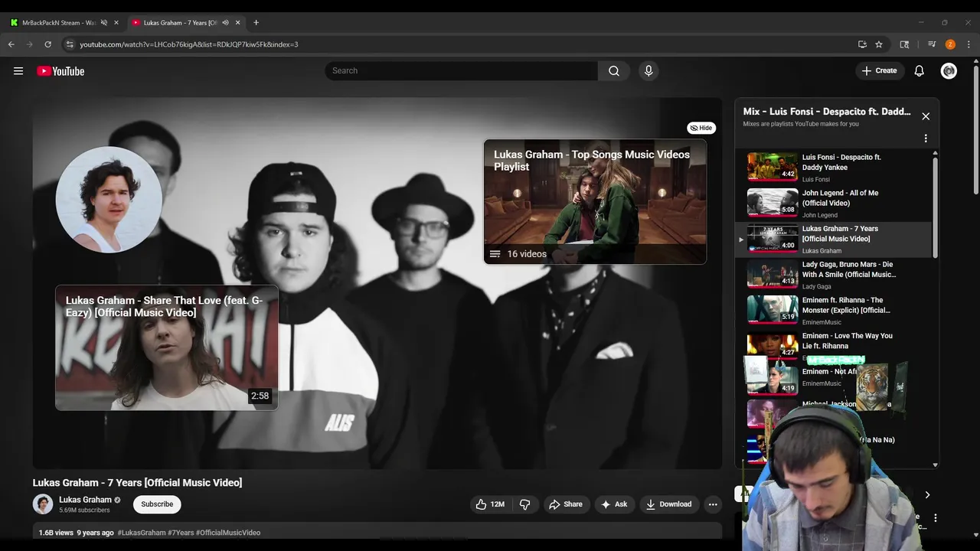Select Lukas Graham 7 Years playlist item
The height and width of the screenshot is (551, 980).
835,239
